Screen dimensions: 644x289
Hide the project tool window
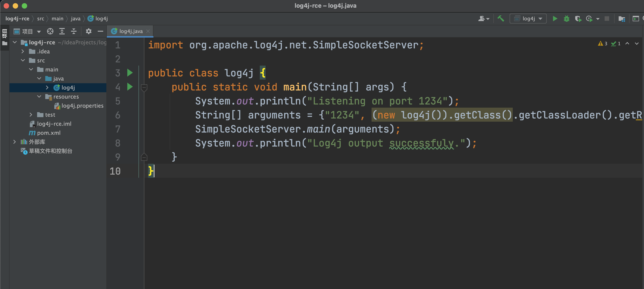[100, 31]
